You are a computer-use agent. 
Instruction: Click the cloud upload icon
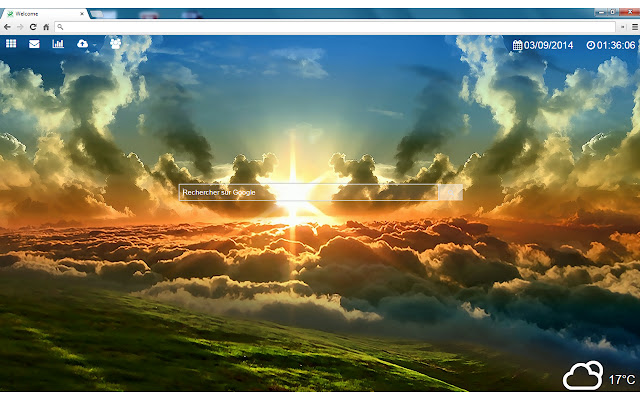(x=82, y=43)
